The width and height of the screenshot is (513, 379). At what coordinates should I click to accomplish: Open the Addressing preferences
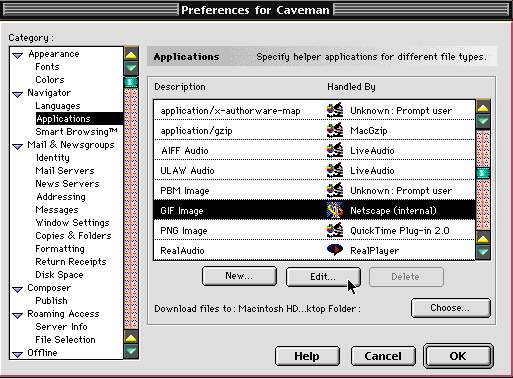61,197
